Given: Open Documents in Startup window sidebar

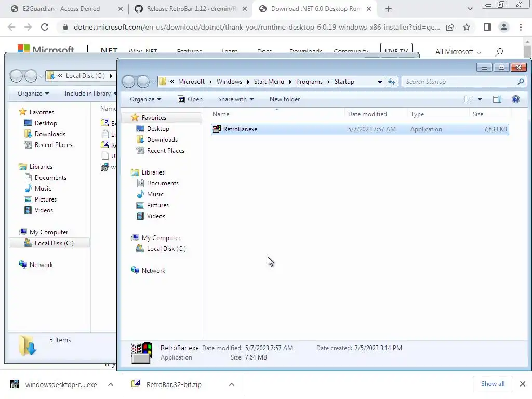Looking at the screenshot, I should point(163,183).
